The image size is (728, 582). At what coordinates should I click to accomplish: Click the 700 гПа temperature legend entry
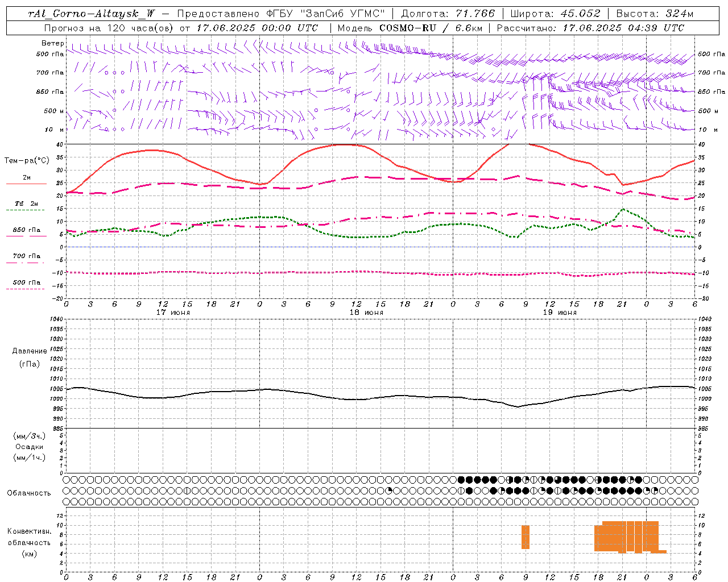[27, 256]
